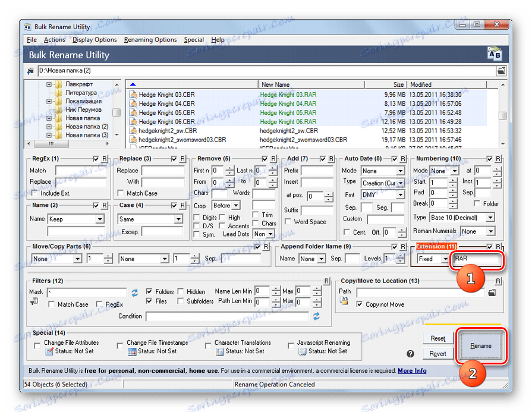The height and width of the screenshot is (412, 532).
Task: Uncheck the Folders filter checkbox
Action: pos(149,291)
